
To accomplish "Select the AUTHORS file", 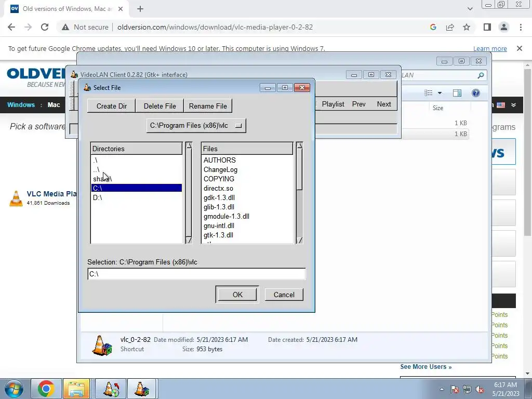I will coord(247,160).
